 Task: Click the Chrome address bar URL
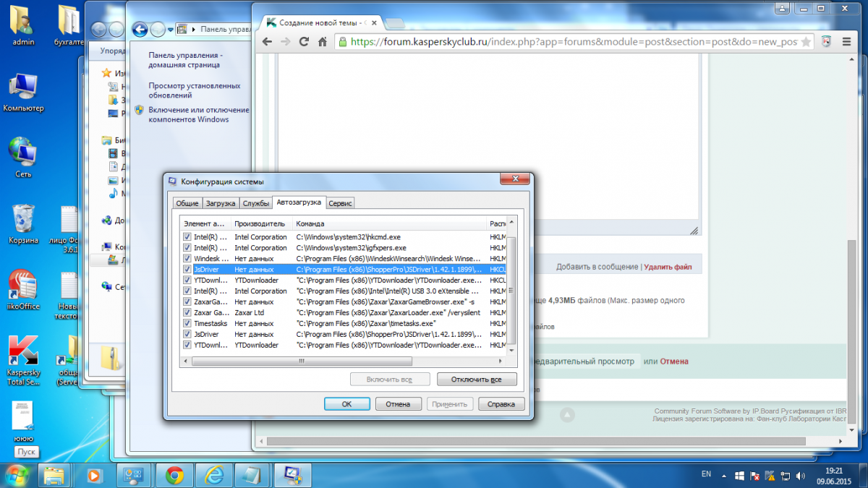[574, 42]
